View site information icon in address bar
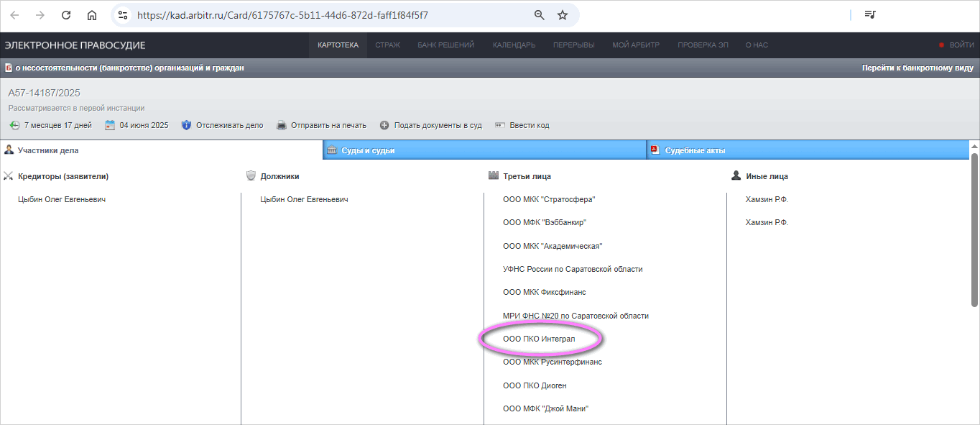This screenshot has width=980, height=425. click(x=123, y=15)
